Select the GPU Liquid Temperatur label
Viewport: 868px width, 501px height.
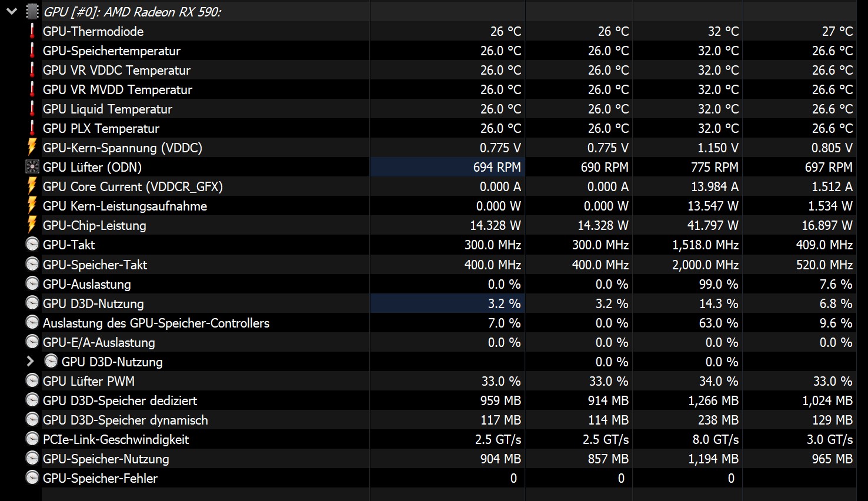click(108, 109)
